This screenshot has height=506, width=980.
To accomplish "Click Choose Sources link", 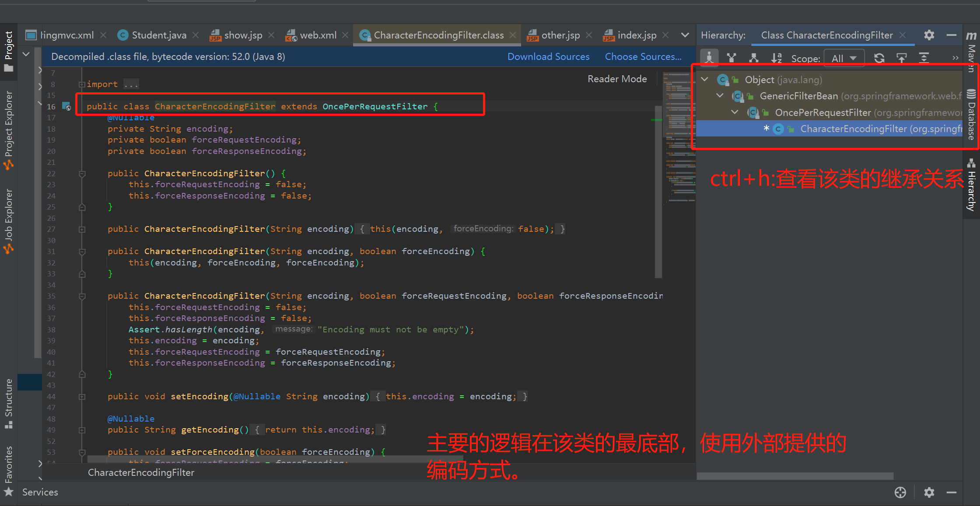I will tap(643, 57).
